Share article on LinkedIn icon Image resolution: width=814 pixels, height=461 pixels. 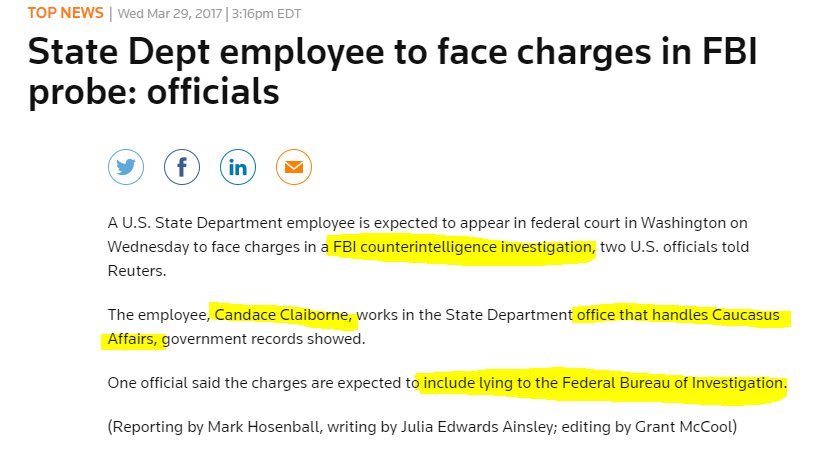238,167
